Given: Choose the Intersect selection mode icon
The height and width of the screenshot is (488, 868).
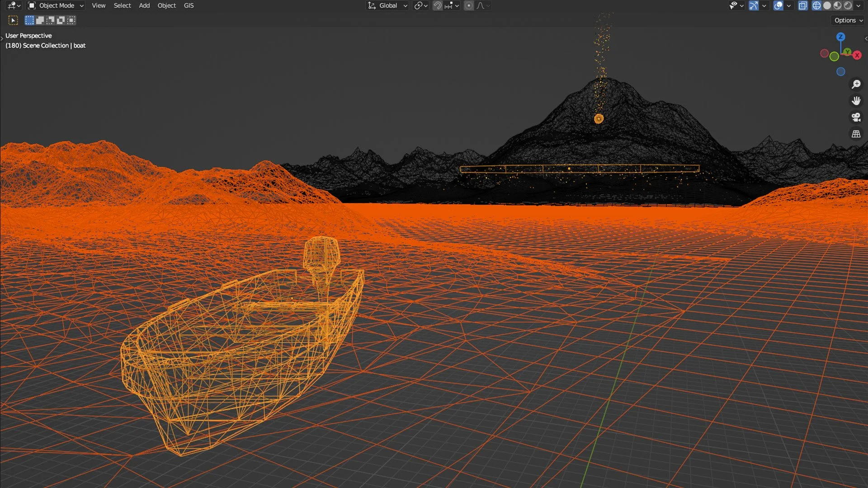Looking at the screenshot, I should tap(71, 20).
